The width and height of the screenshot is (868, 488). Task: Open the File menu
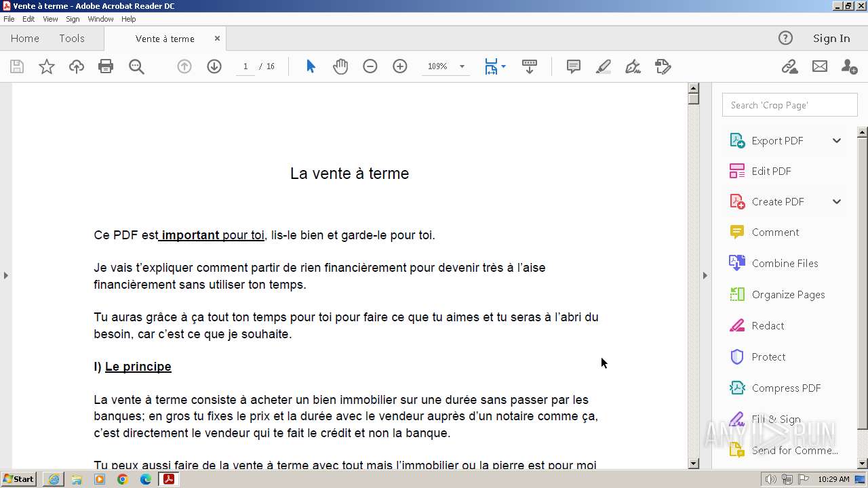(9, 19)
